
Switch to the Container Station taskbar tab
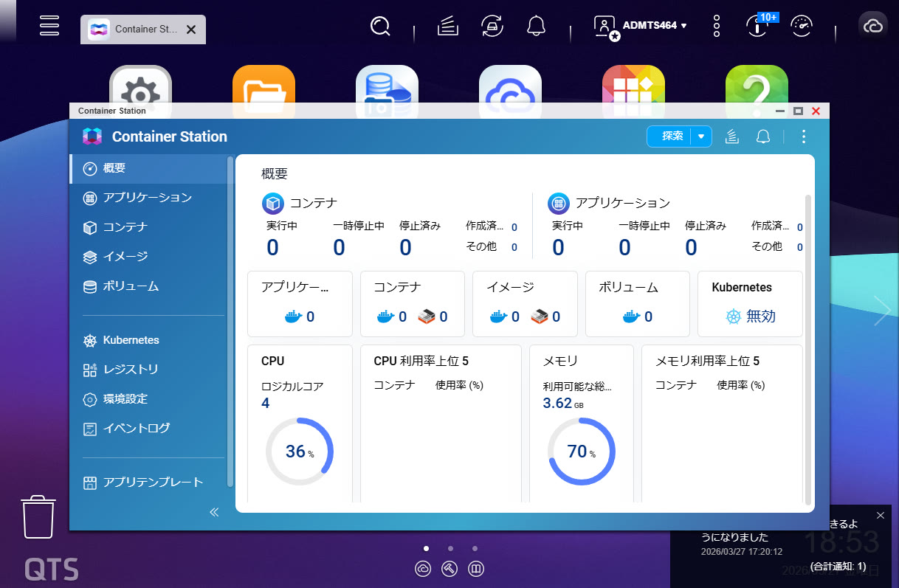(135, 30)
